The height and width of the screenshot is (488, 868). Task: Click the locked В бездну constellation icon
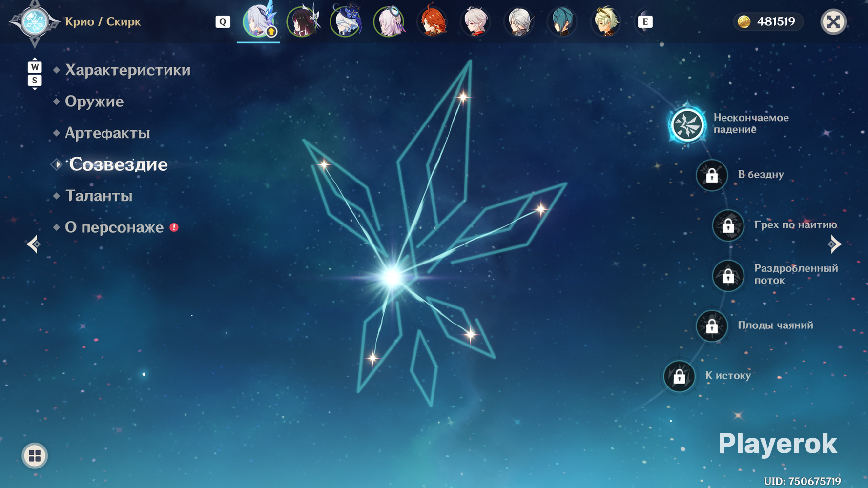pyautogui.click(x=712, y=175)
